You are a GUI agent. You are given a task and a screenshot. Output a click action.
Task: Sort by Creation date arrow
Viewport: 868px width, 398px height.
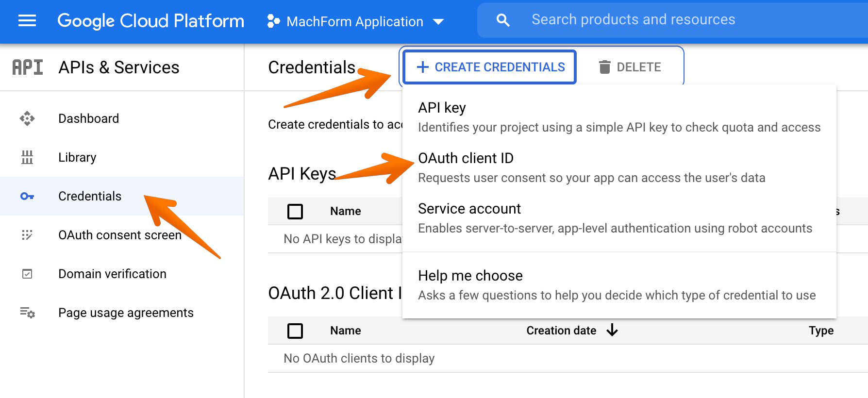[x=612, y=331]
